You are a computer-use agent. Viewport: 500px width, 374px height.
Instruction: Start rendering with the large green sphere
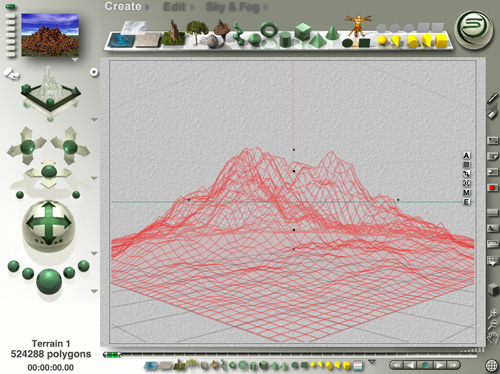click(x=49, y=281)
